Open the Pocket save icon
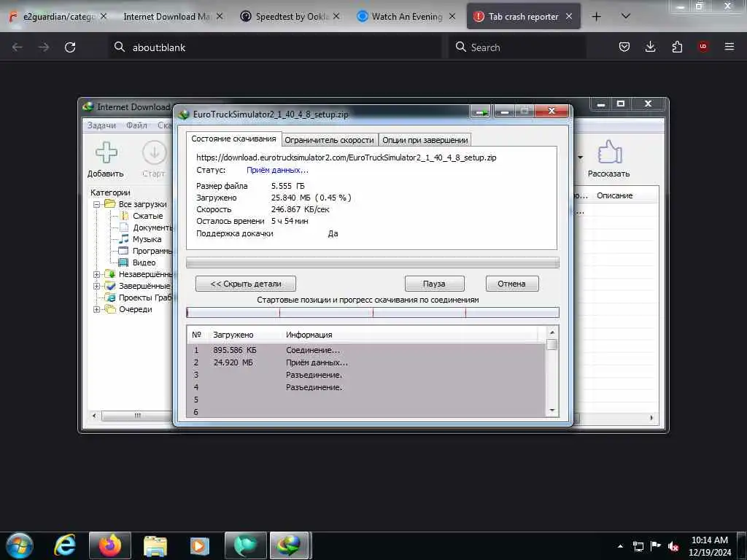 [624, 47]
